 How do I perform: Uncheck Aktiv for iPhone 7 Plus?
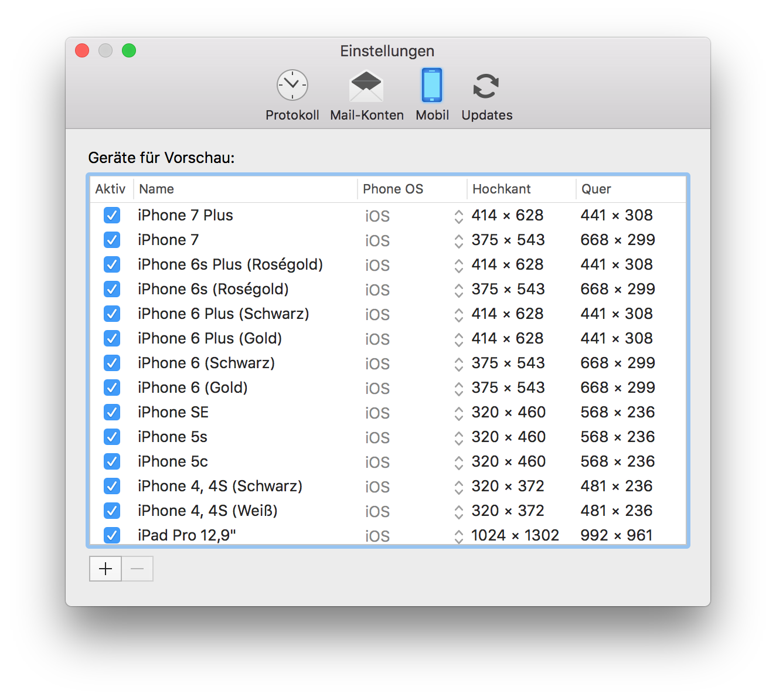112,215
